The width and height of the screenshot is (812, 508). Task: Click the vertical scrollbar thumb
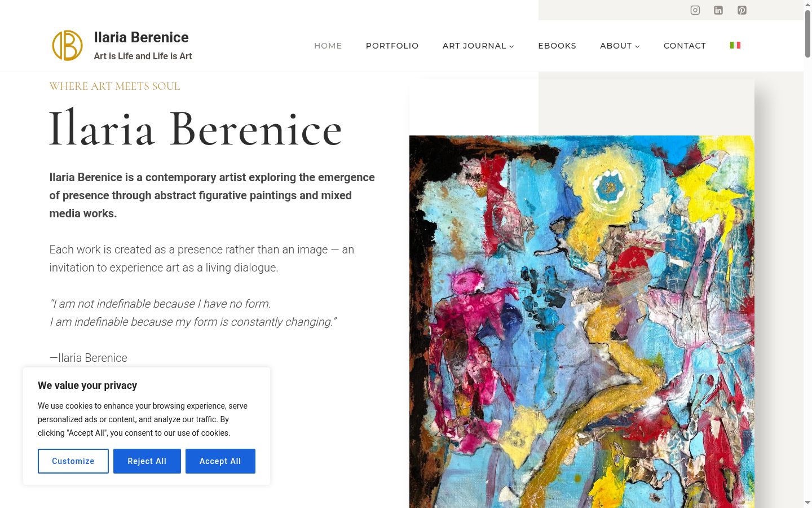807,33
